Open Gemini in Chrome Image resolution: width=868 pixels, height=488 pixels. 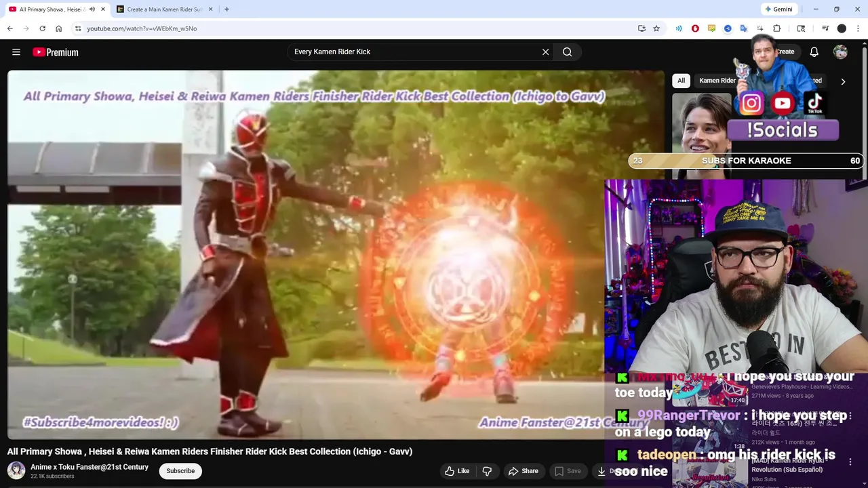tap(778, 9)
